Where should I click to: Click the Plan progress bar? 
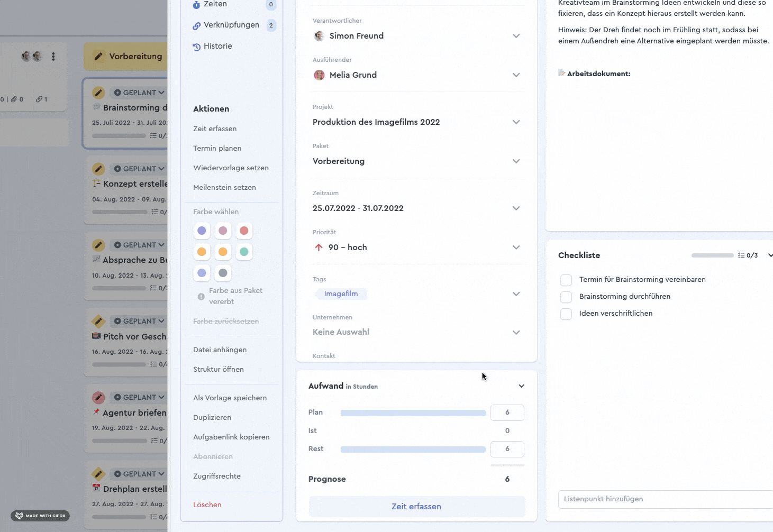pos(413,413)
